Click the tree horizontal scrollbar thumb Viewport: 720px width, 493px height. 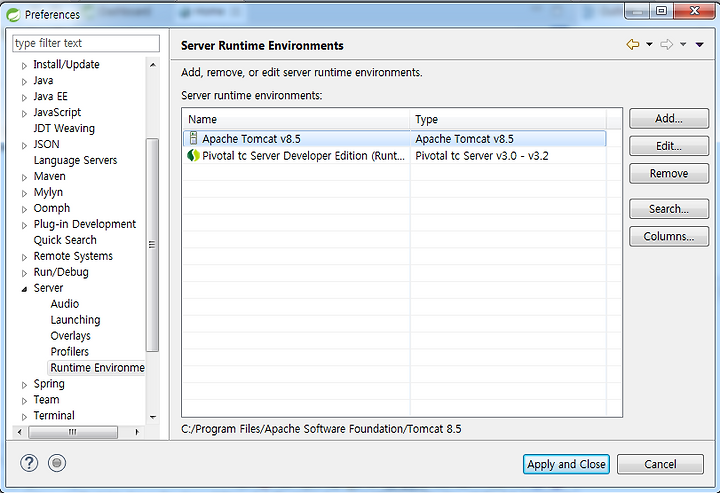pyautogui.click(x=73, y=432)
